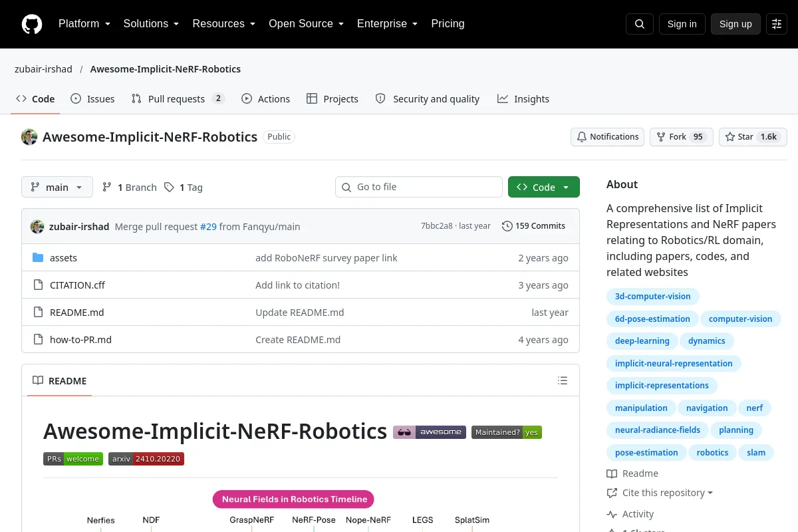Viewport: 798px width, 532px height.
Task: Click the arxiv 2410.20220 badge
Action: click(146, 459)
